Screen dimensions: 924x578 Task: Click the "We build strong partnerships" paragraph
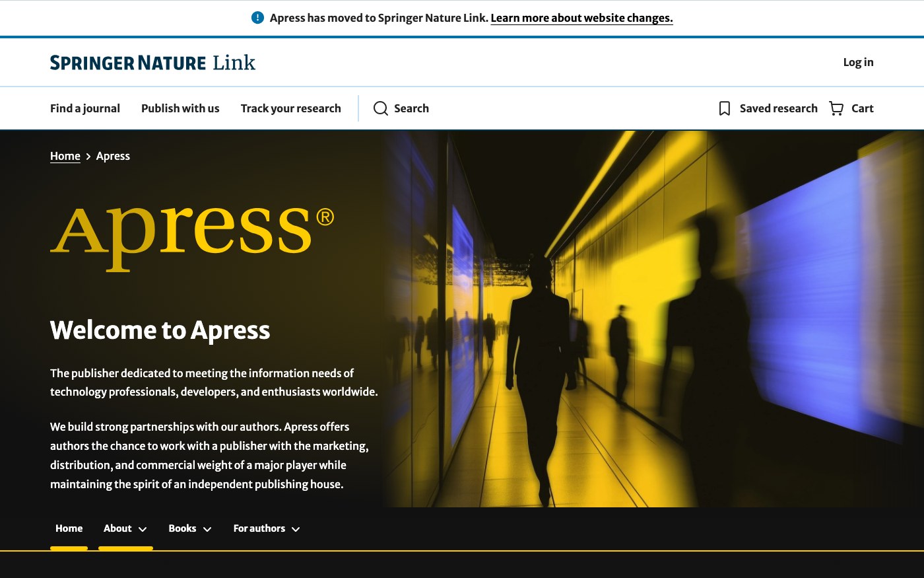click(209, 455)
